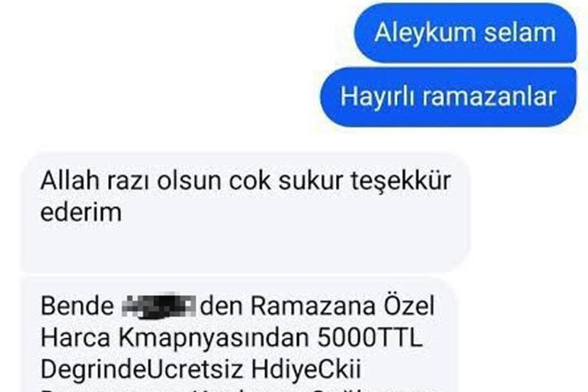Select the 'Hayırlı ramazanlar' blue message bubble
The width and height of the screenshot is (588, 392).
point(448,97)
